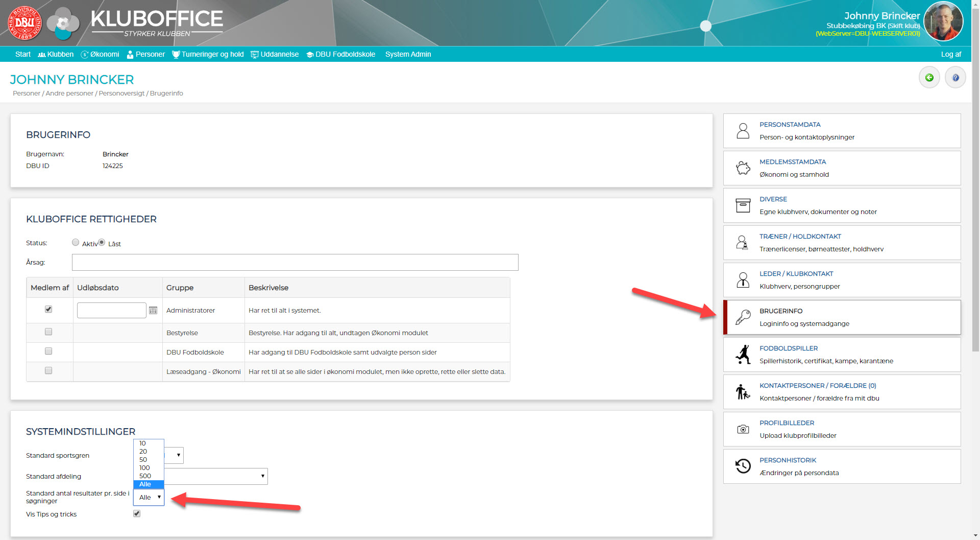Click the Personstamdata person icon
This screenshot has width=980, height=540.
pos(743,131)
